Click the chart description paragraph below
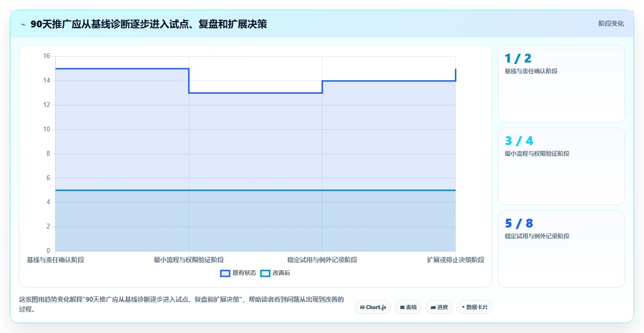Image resolution: width=644 pixels, height=333 pixels. pos(182,304)
